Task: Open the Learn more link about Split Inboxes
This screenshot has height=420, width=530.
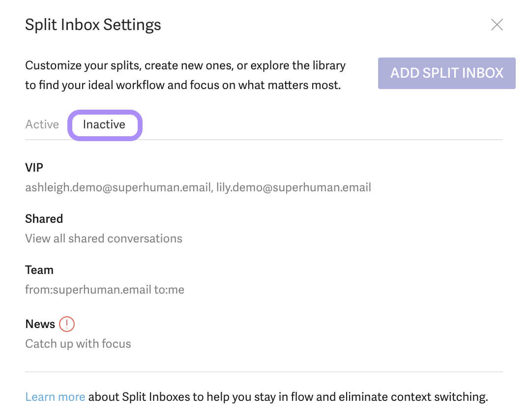Action: pos(55,396)
